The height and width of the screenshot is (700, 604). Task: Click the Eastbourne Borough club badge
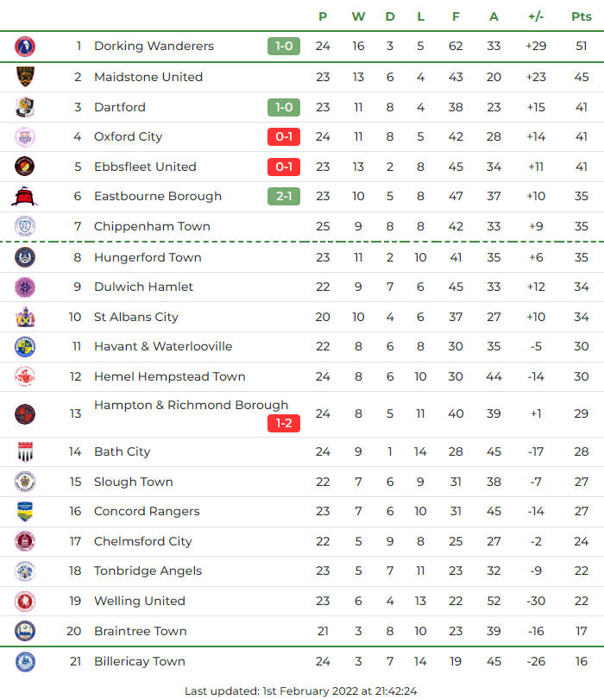(23, 197)
